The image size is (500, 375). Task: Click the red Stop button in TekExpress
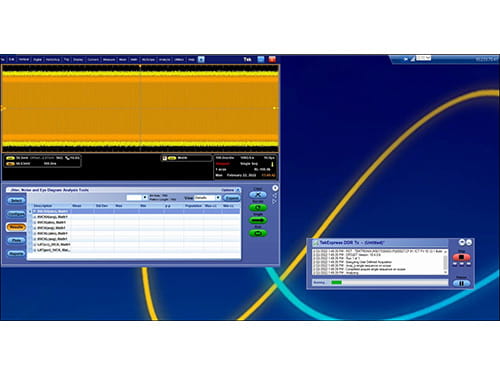461,257
